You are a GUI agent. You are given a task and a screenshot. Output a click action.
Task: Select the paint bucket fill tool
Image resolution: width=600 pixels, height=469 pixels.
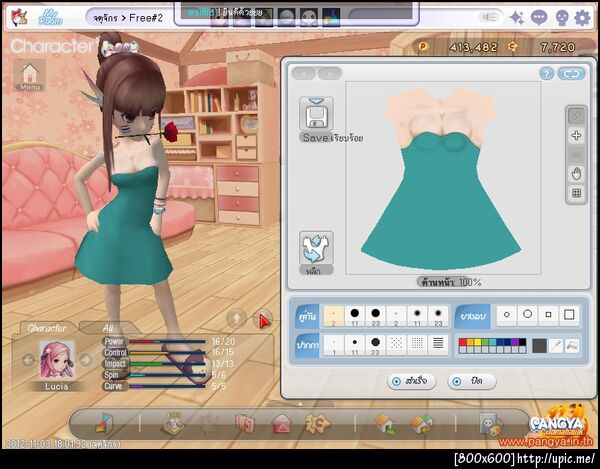coord(572,346)
